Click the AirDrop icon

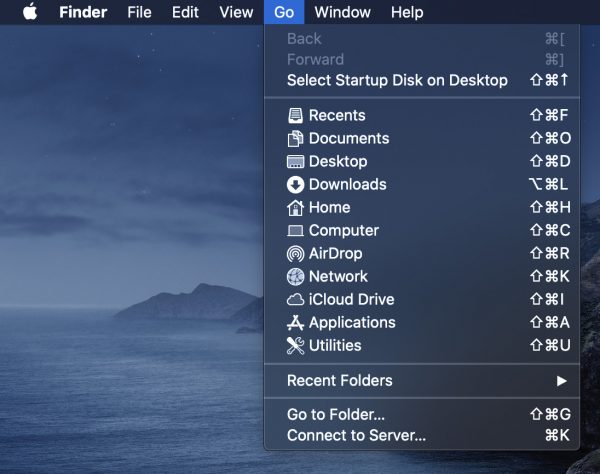tap(295, 253)
